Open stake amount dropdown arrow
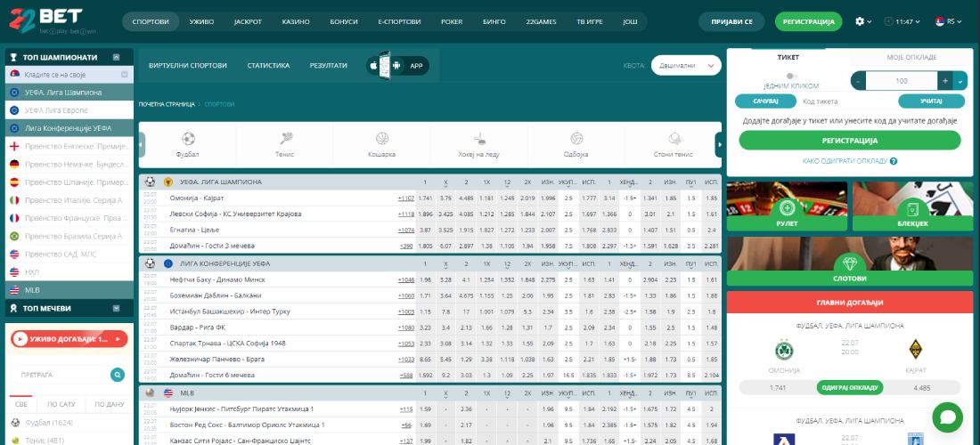The width and height of the screenshot is (980, 445). tap(960, 80)
